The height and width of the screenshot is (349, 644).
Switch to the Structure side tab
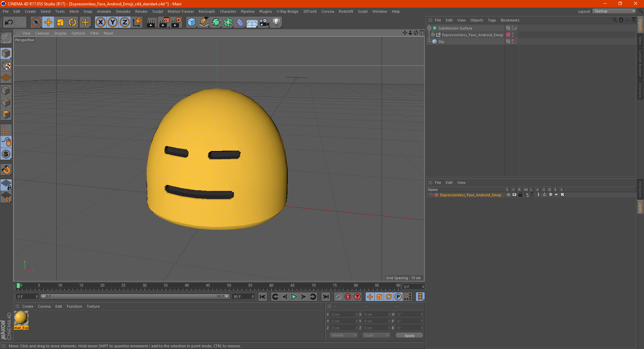coord(640,90)
